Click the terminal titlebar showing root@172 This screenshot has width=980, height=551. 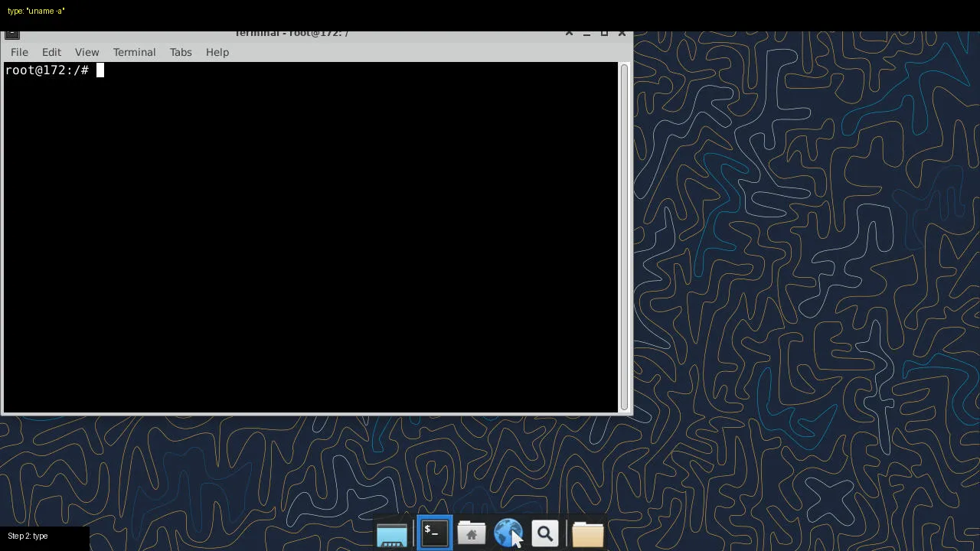click(x=291, y=33)
